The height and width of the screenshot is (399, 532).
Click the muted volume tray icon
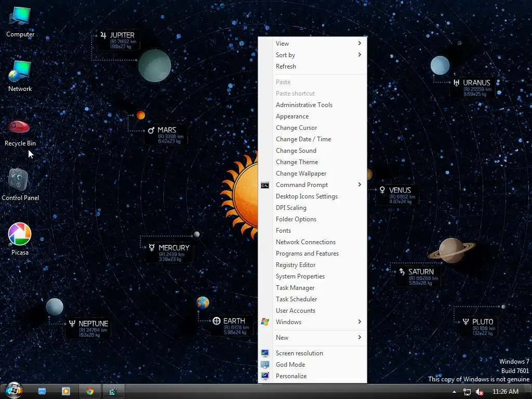pyautogui.click(x=479, y=392)
